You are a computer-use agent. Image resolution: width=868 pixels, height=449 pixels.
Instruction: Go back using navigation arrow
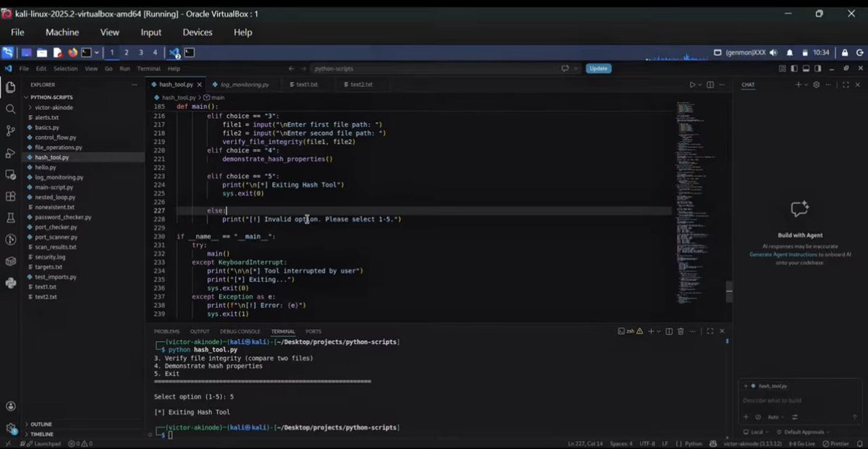click(292, 69)
